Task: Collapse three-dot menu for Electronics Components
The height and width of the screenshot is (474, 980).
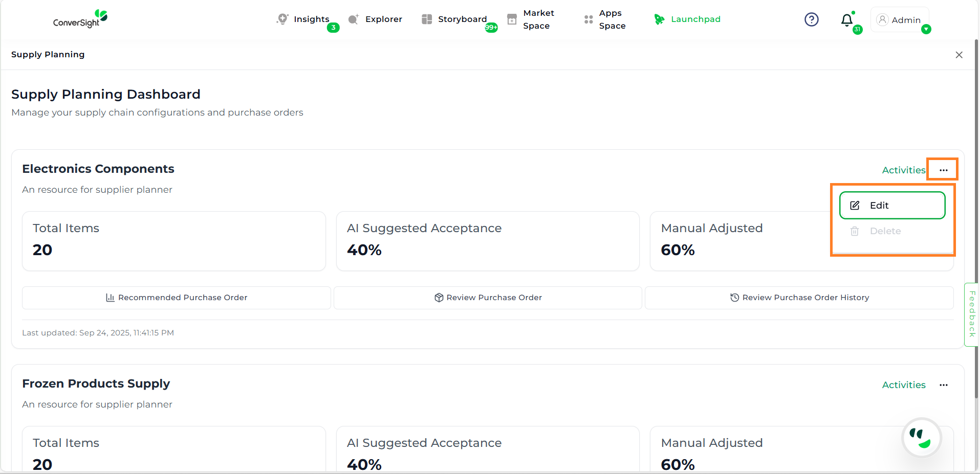Action: pyautogui.click(x=943, y=170)
